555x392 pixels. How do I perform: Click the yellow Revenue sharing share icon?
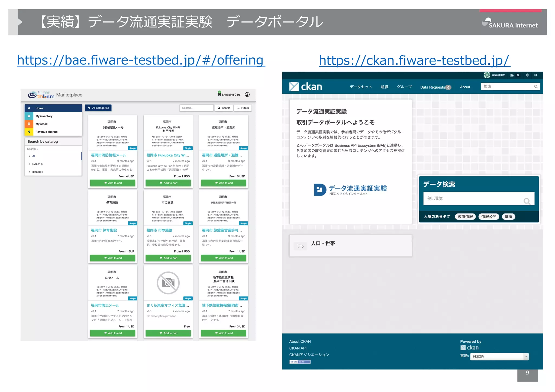29,132
